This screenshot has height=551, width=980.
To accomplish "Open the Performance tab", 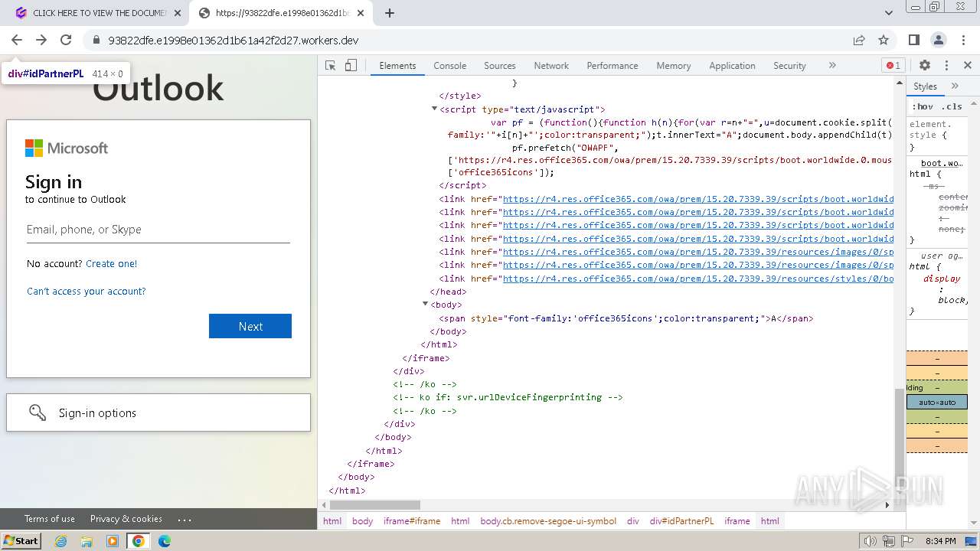I will (x=612, y=66).
